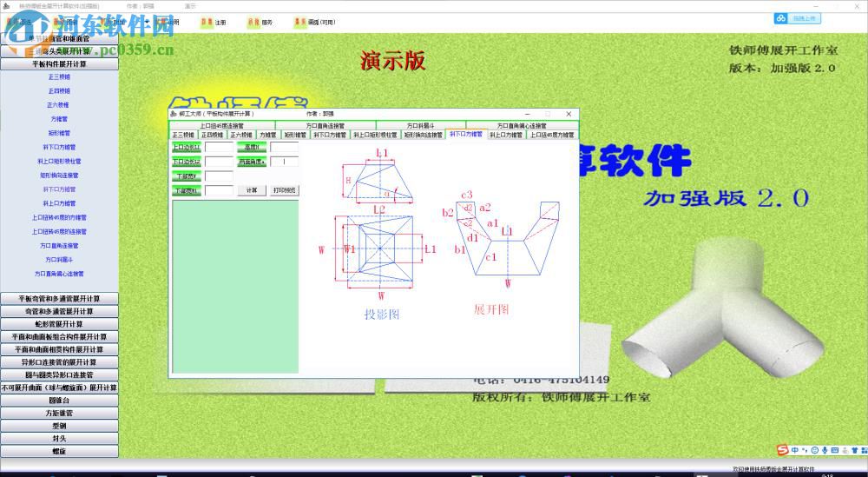This screenshot has width=868, height=477.
Task: Select 矩形横向连接管 in the left sidebar
Action: click(59, 175)
